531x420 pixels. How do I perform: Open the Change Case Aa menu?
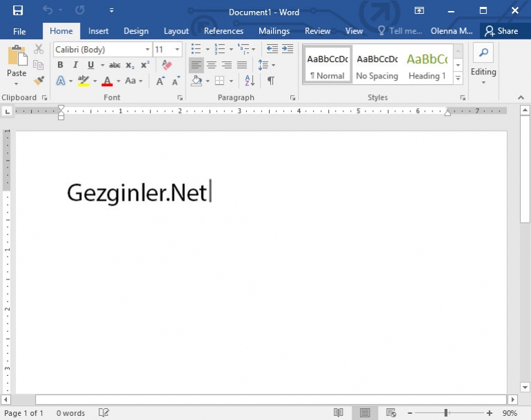point(134,81)
